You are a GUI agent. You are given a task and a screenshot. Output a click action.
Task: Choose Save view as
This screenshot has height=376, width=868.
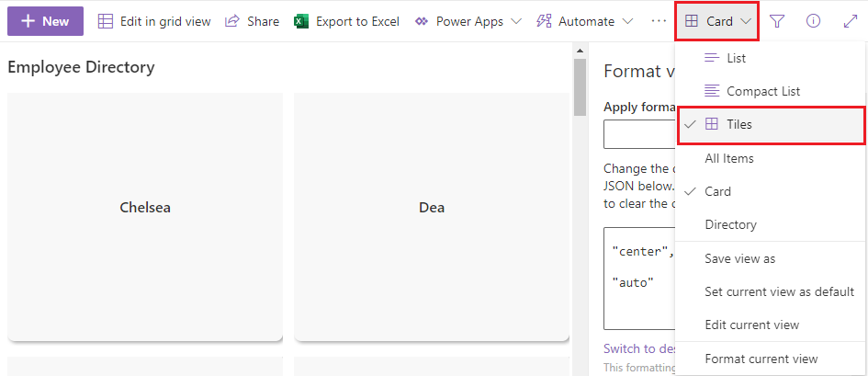[770, 258]
